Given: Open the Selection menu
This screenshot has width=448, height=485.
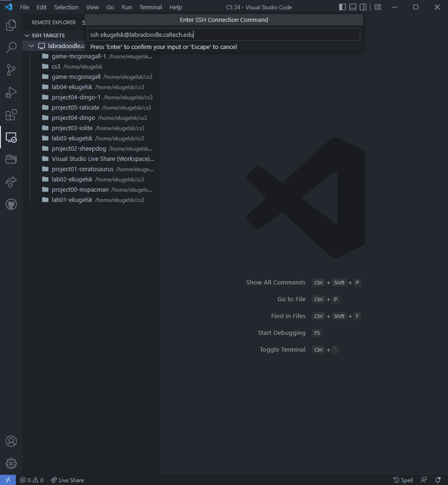Looking at the screenshot, I should [66, 7].
